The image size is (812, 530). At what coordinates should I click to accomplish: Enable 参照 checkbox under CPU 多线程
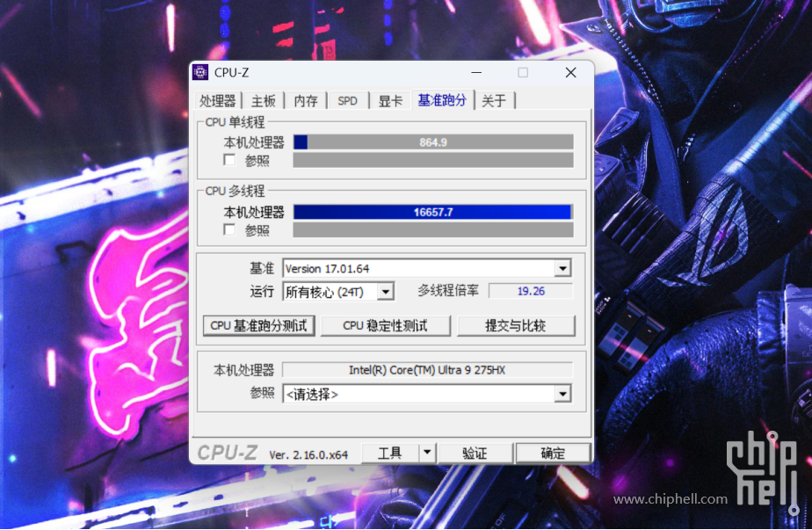pos(229,229)
